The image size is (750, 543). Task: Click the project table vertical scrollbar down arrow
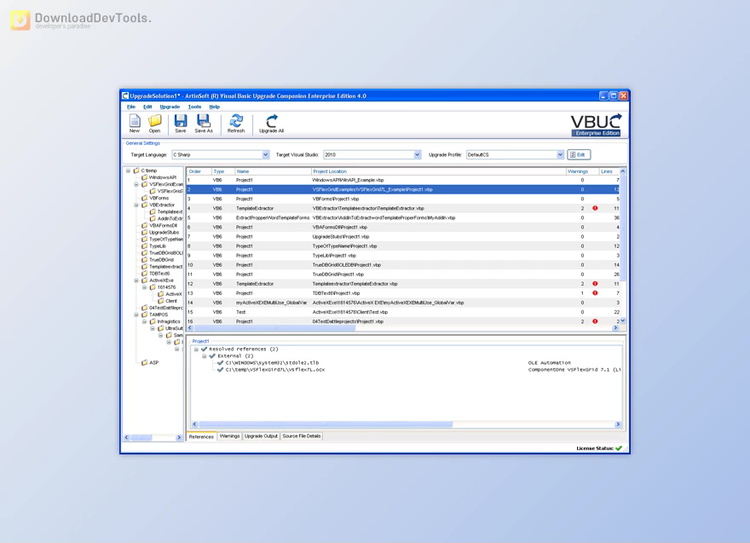click(x=622, y=321)
